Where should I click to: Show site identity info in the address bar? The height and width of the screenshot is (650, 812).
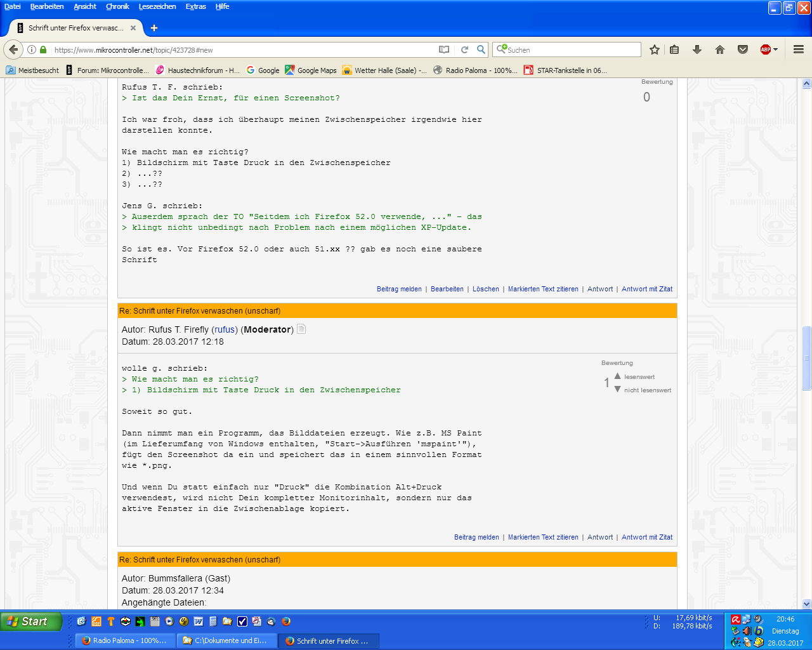click(31, 50)
